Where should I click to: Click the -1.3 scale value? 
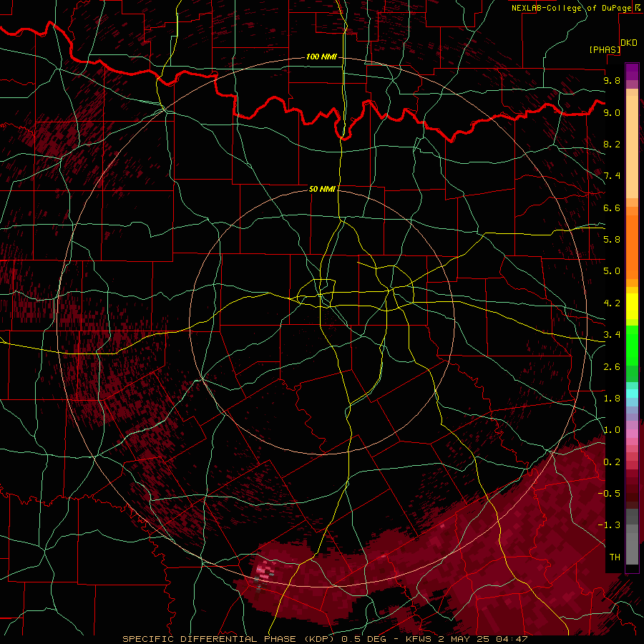click(x=609, y=525)
